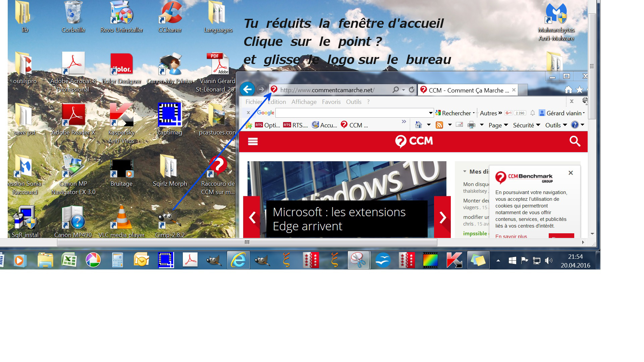Screen dimensions: 644x362
Task: Click the Google toolbar notification bell
Action: coord(533,113)
